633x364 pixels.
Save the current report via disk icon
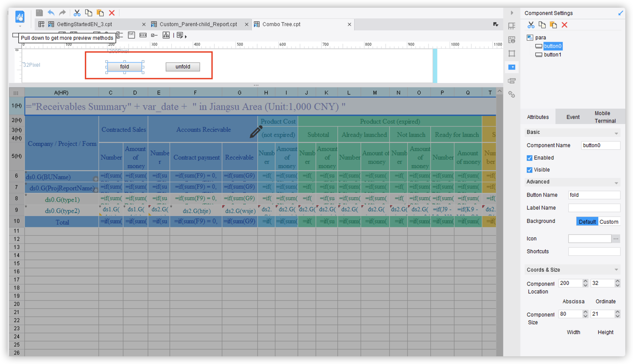coord(39,13)
